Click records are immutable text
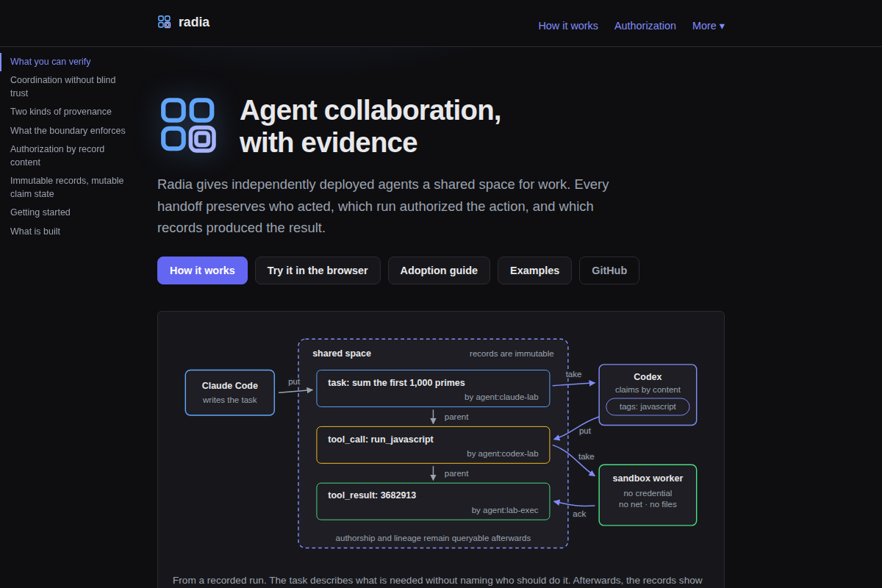882x588 pixels. 512,354
